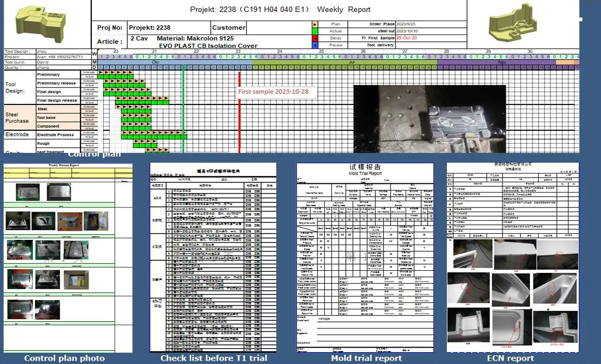Open the Check list before T1 trial document
601x364 pixels.
tap(213, 257)
